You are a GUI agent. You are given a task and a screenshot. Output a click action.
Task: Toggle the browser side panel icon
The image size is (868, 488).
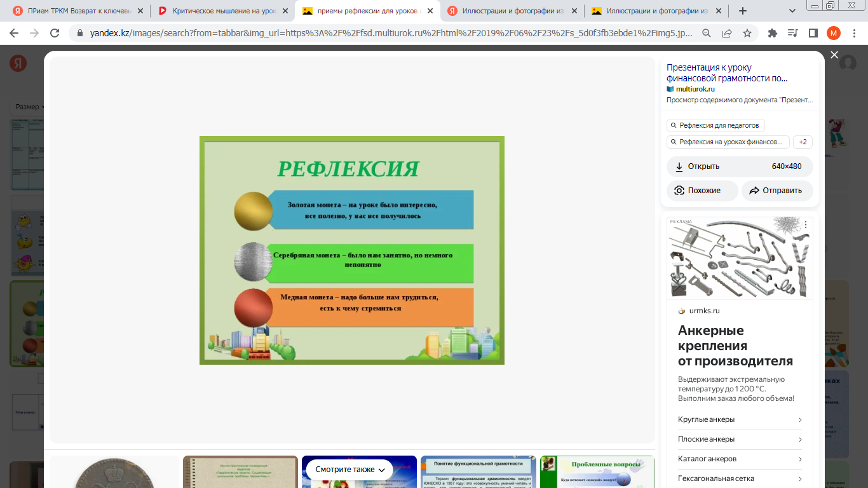(813, 33)
